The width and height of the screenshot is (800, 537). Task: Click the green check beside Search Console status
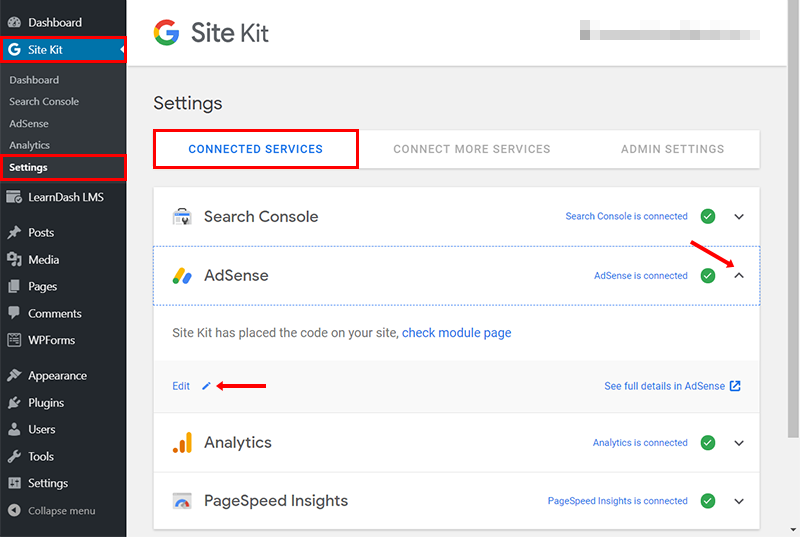tap(708, 216)
